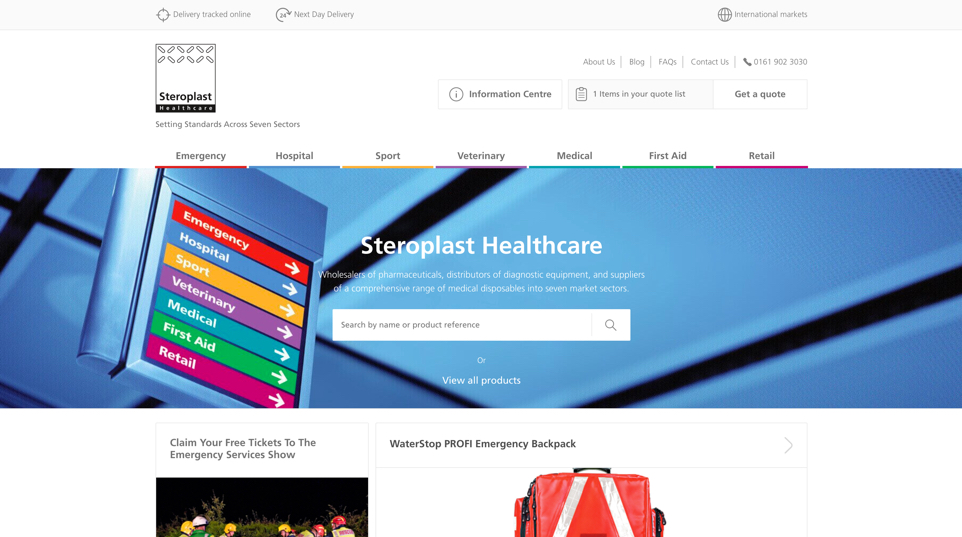
Task: Open the About Us link
Action: 599,62
